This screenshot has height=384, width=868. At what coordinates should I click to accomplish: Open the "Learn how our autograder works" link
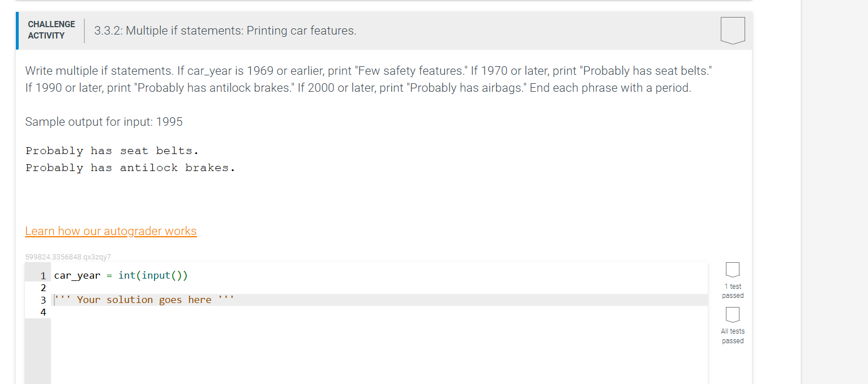(x=110, y=231)
